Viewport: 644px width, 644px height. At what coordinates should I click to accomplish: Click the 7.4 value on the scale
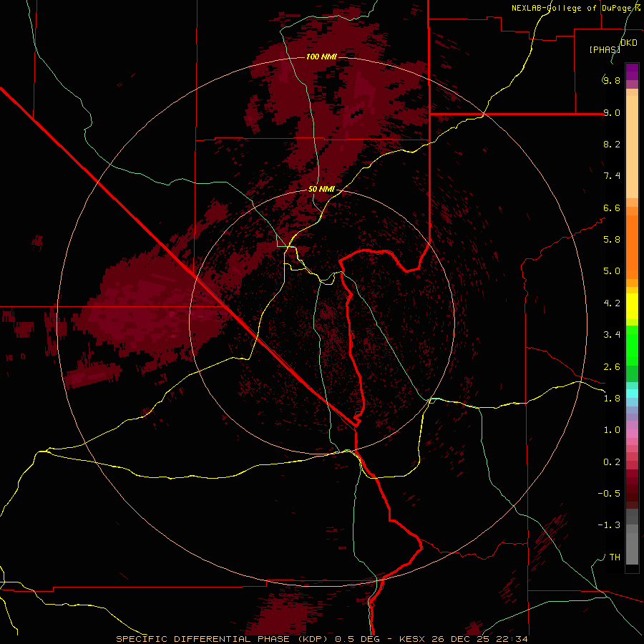pos(612,176)
